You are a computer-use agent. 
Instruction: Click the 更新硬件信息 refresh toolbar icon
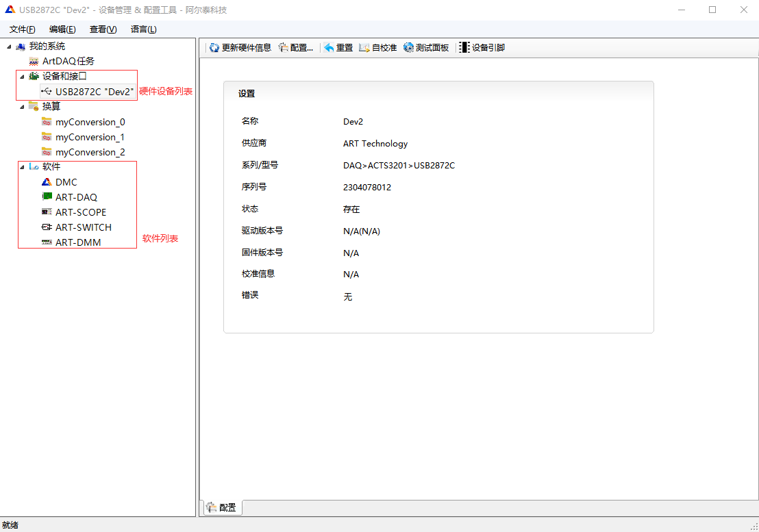tap(214, 48)
